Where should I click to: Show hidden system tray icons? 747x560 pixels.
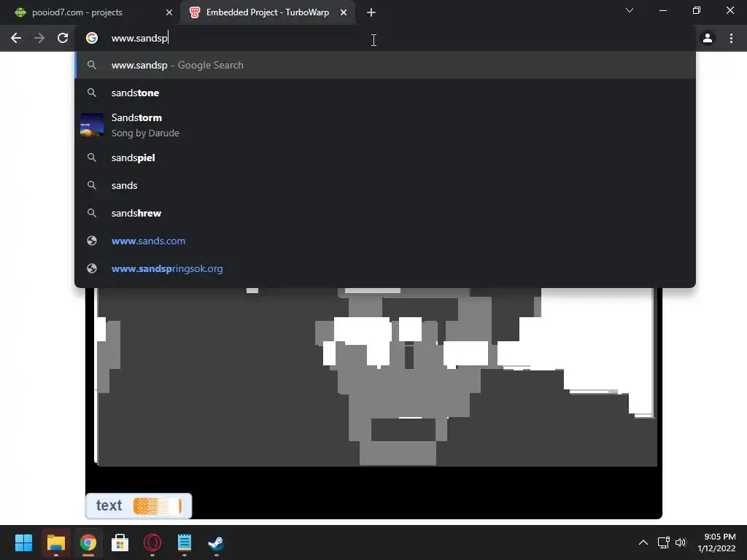[643, 542]
